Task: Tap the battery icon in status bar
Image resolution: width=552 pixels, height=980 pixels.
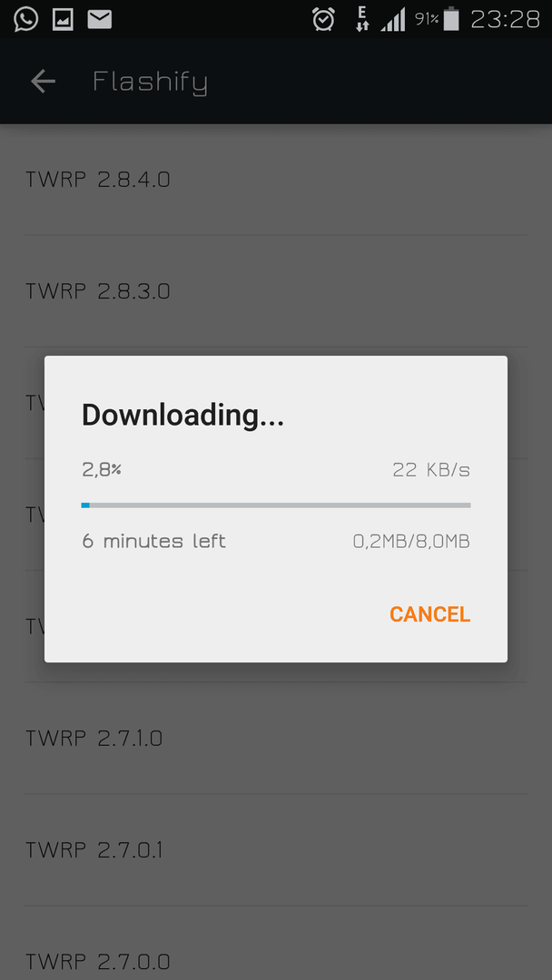Action: (x=450, y=19)
